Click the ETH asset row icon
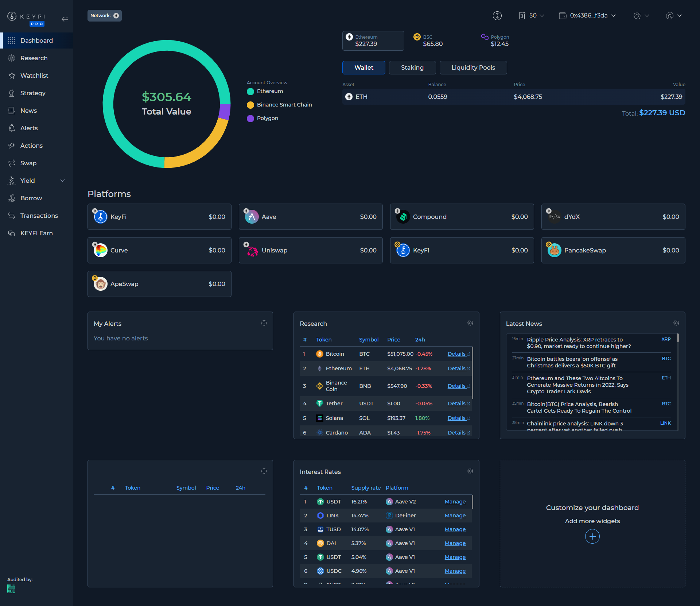Image resolution: width=700 pixels, height=606 pixels. point(349,97)
